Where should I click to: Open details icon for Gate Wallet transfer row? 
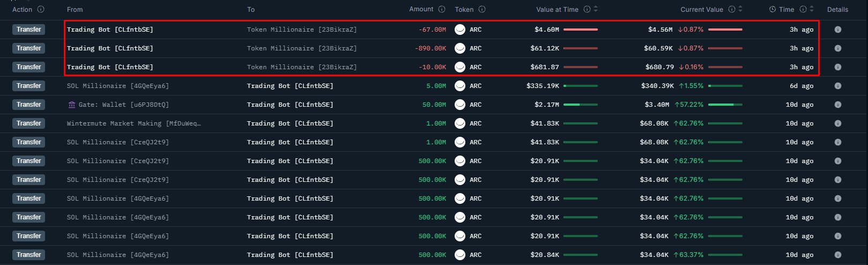coord(837,105)
